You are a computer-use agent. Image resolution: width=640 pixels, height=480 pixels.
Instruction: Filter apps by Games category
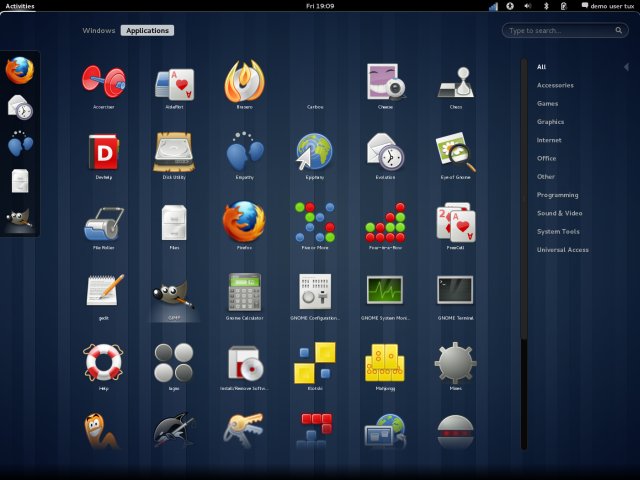click(x=547, y=103)
